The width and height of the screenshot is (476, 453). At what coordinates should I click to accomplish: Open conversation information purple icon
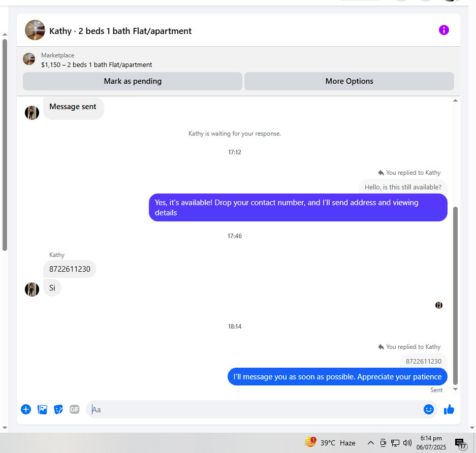tap(443, 30)
